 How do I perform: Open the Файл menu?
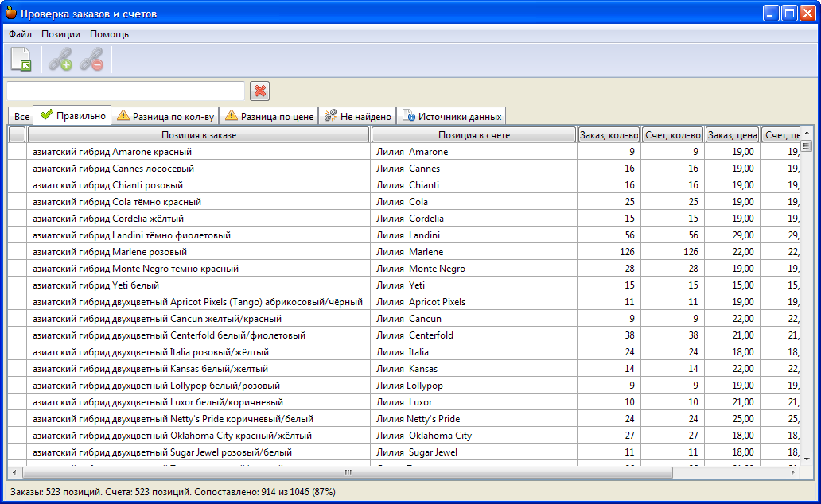21,34
